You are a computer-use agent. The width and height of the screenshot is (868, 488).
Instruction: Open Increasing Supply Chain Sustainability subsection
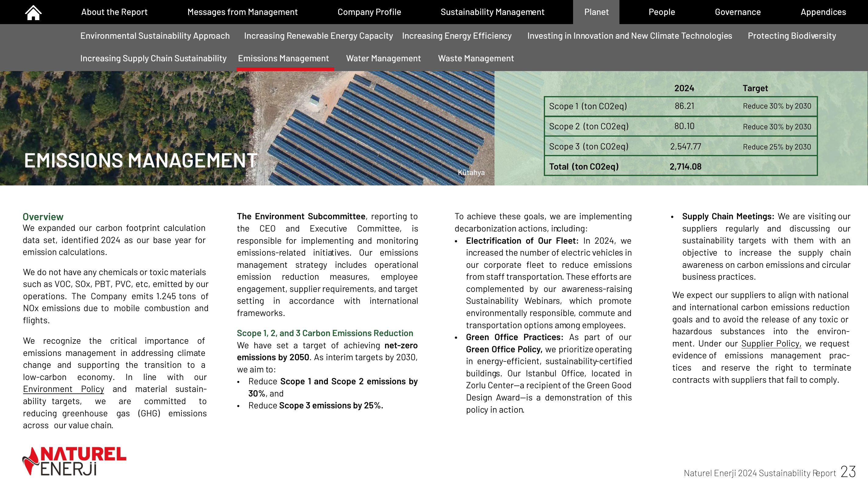pyautogui.click(x=153, y=58)
